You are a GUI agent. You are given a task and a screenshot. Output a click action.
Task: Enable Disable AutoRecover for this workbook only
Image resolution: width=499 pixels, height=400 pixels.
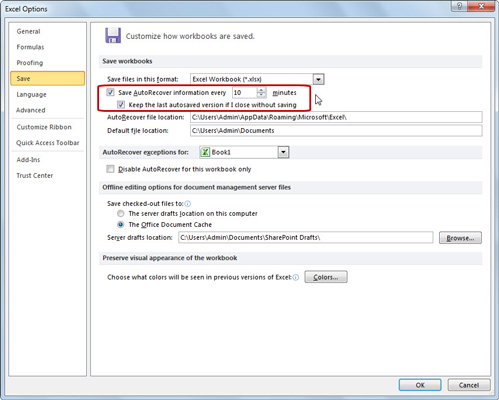110,169
